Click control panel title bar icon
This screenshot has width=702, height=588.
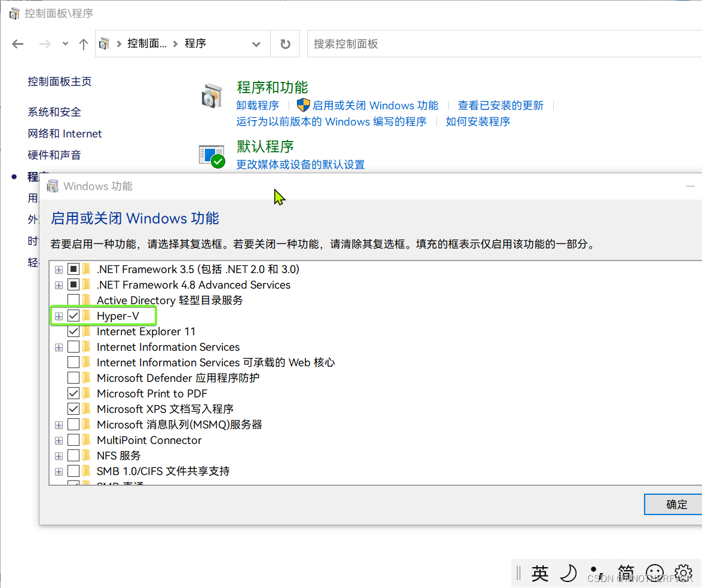[14, 13]
